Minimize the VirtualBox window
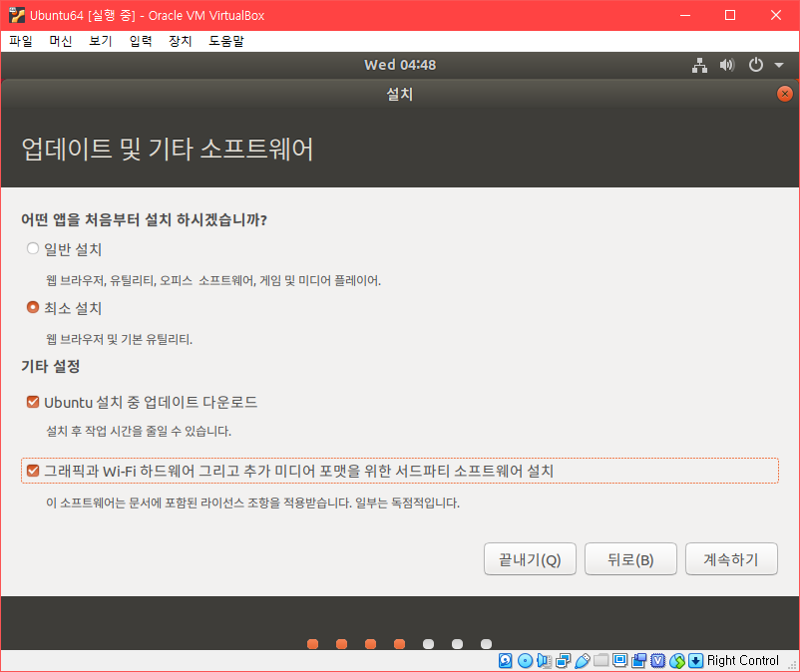 685,15
